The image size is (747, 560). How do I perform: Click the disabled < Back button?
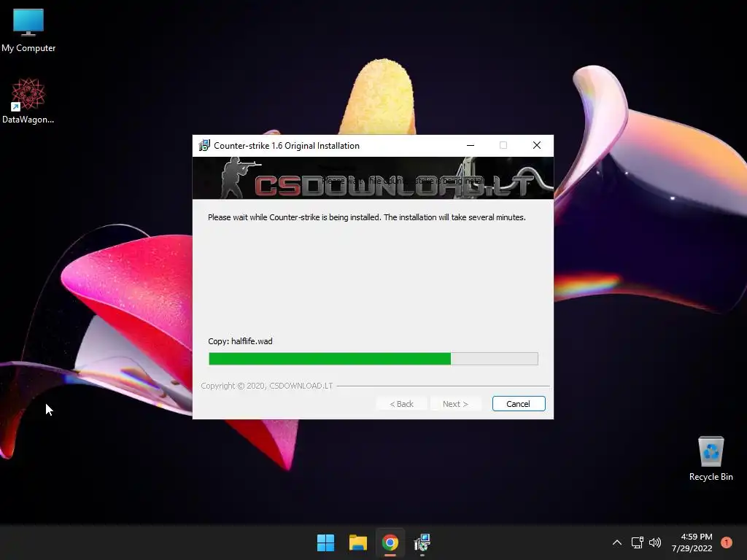(402, 404)
